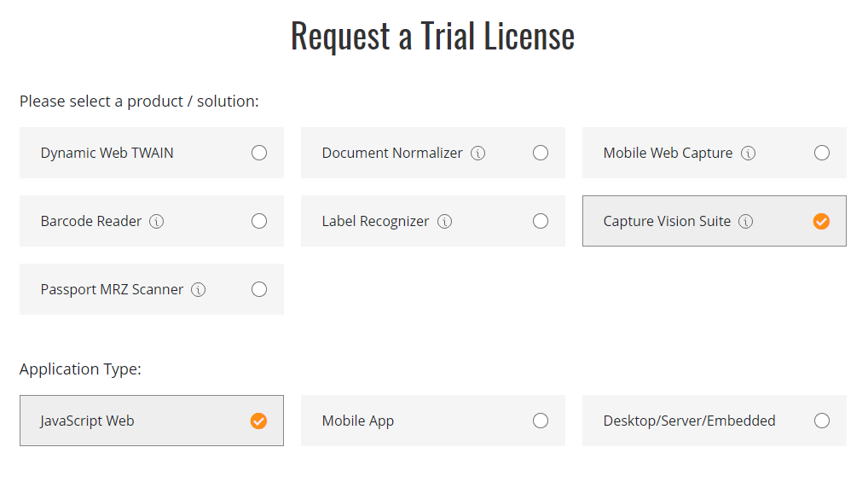Click the info icon next to Passport MRZ Scanner

tap(199, 290)
